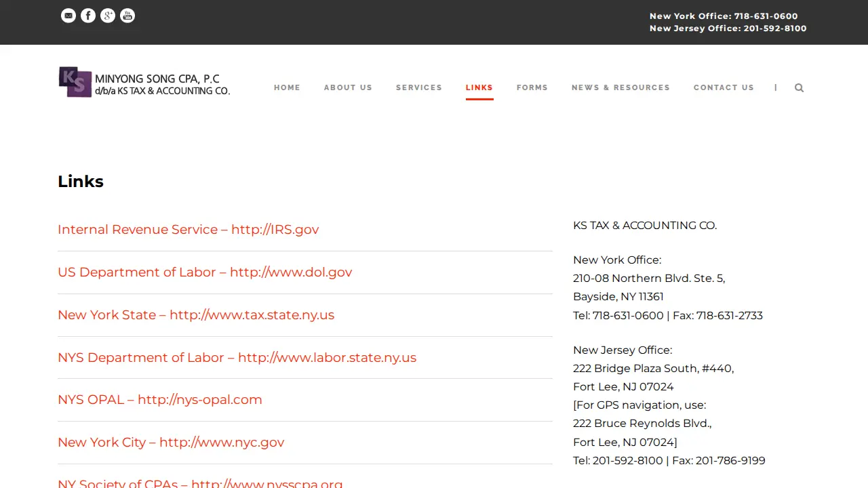Open the NYS OPAL link

[x=160, y=399]
